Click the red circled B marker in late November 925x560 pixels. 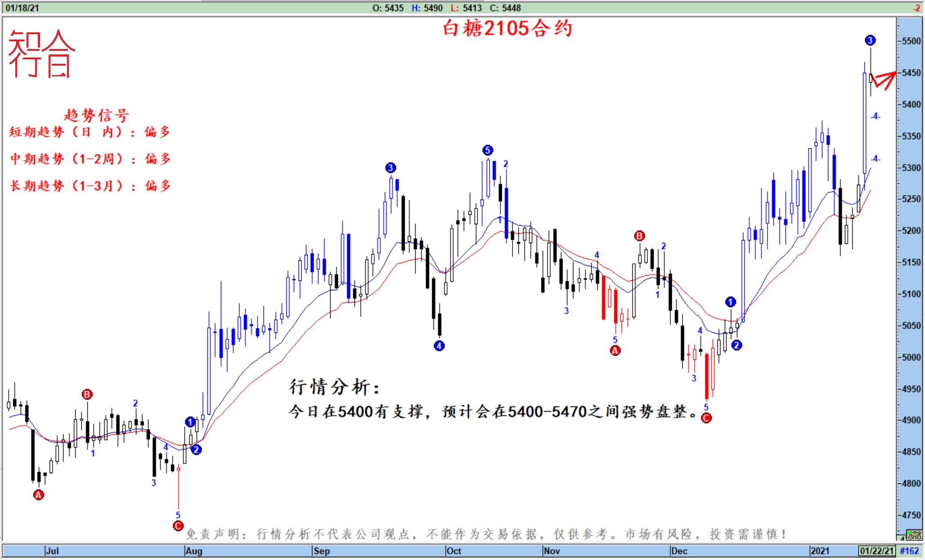click(x=639, y=236)
